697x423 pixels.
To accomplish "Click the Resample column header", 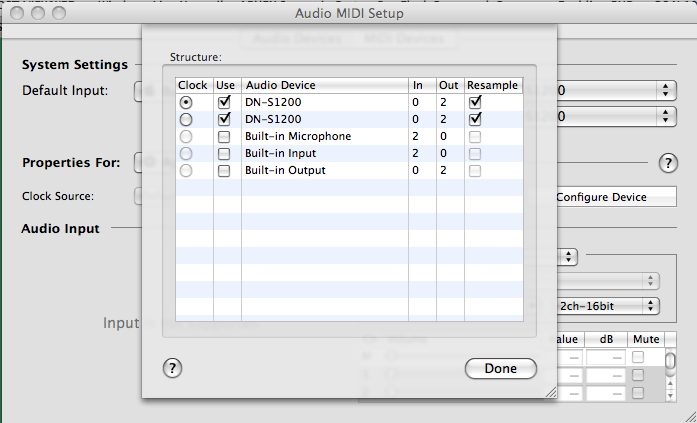I will click(493, 85).
